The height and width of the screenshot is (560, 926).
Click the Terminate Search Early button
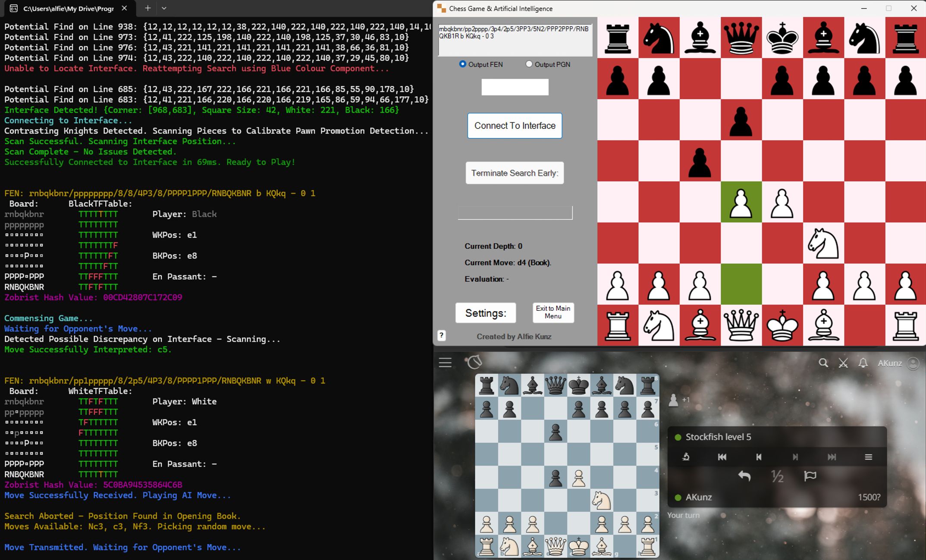tap(515, 173)
